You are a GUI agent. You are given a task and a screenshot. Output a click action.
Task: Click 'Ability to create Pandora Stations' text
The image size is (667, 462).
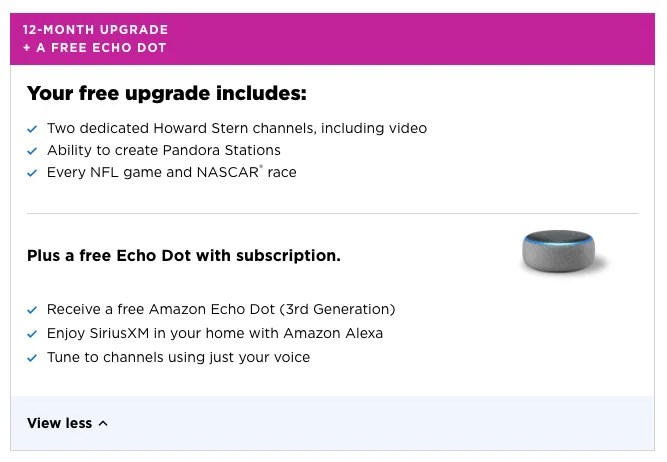163,151
